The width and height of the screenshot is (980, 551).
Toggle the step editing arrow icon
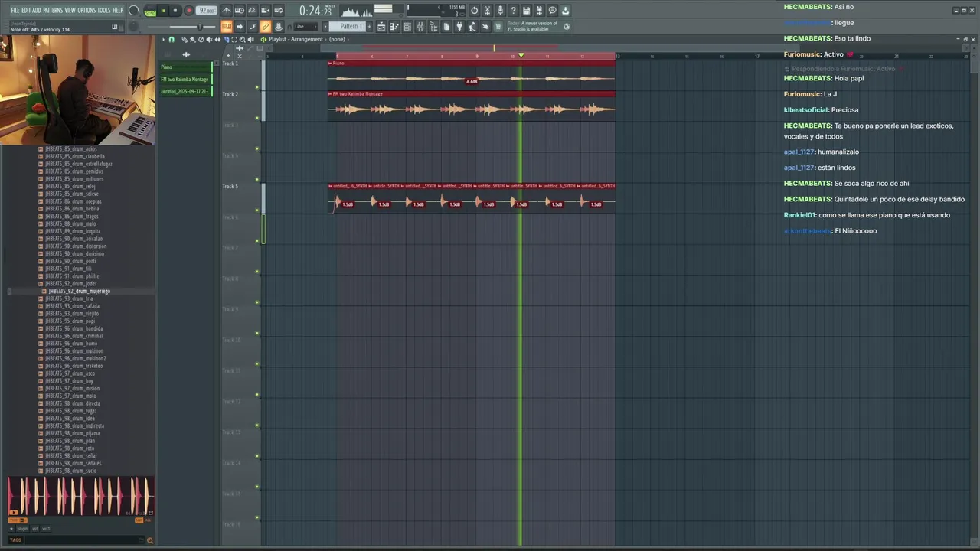(240, 26)
